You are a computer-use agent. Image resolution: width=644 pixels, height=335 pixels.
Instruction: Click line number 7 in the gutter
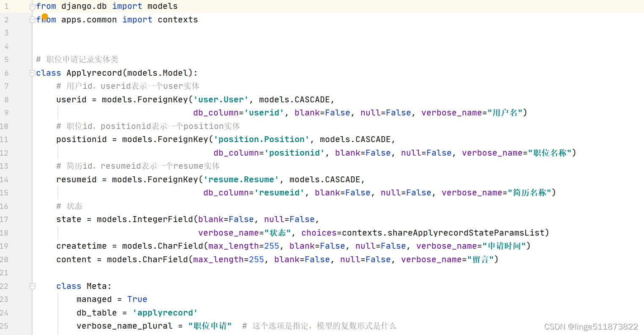point(6,86)
